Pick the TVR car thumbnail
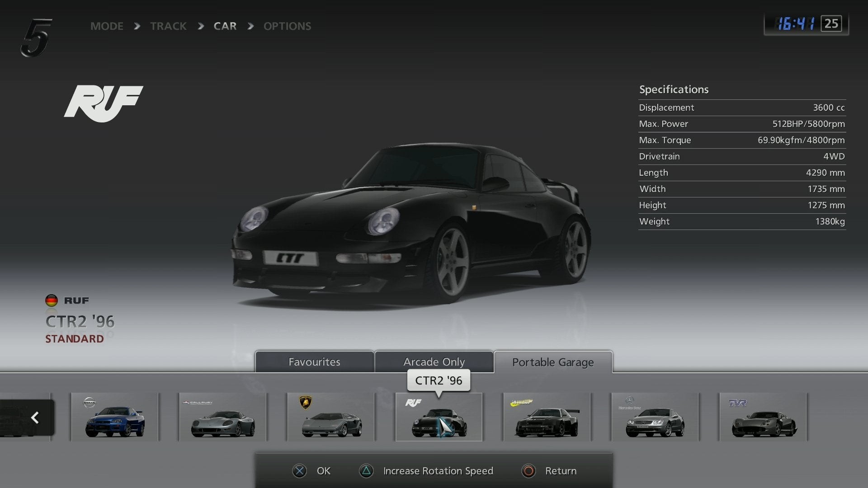The image size is (868, 488). pyautogui.click(x=763, y=417)
